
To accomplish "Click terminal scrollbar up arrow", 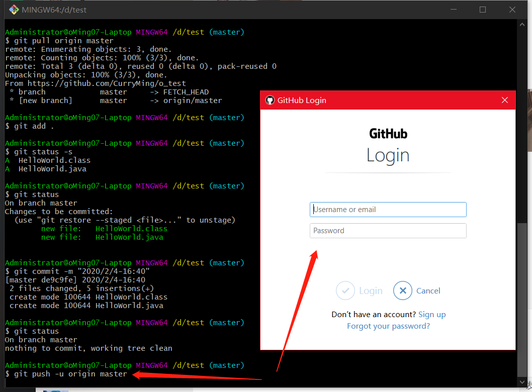I will point(522,25).
